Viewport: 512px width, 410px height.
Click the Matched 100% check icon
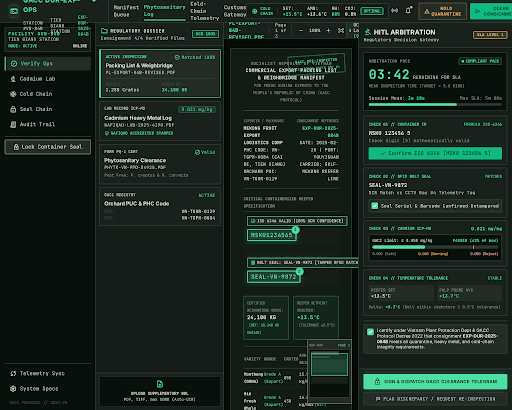(177, 57)
